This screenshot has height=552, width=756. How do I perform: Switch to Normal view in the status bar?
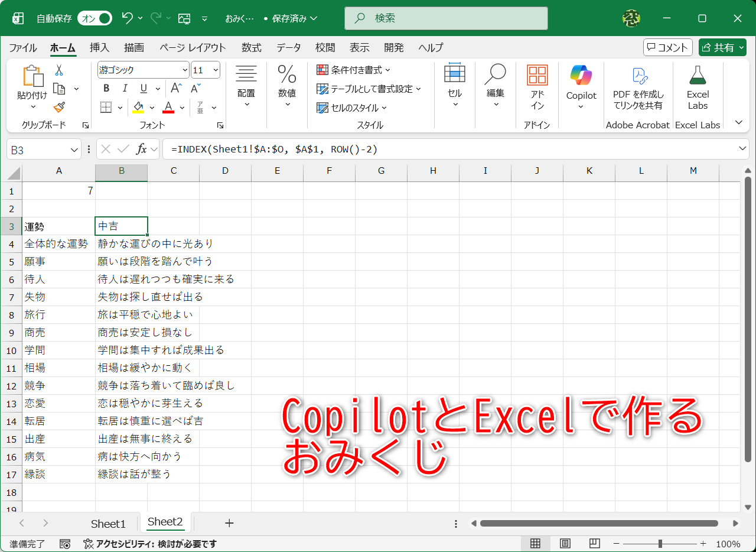535,543
